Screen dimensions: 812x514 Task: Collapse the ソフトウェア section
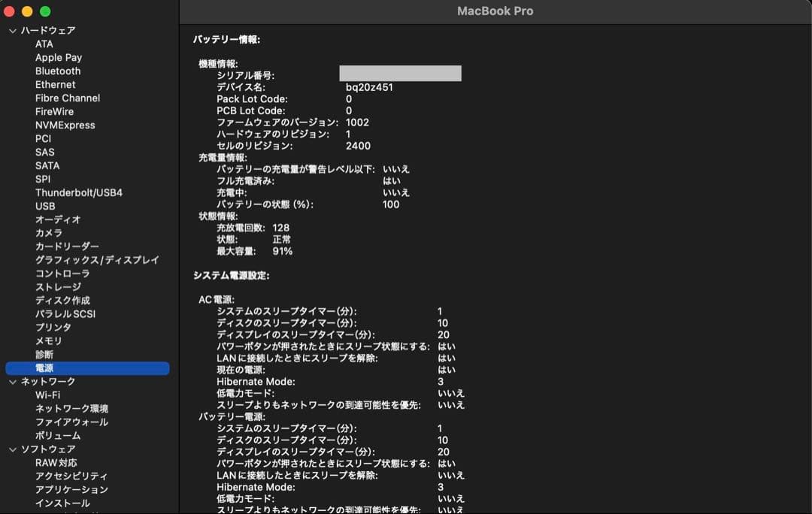pos(12,449)
